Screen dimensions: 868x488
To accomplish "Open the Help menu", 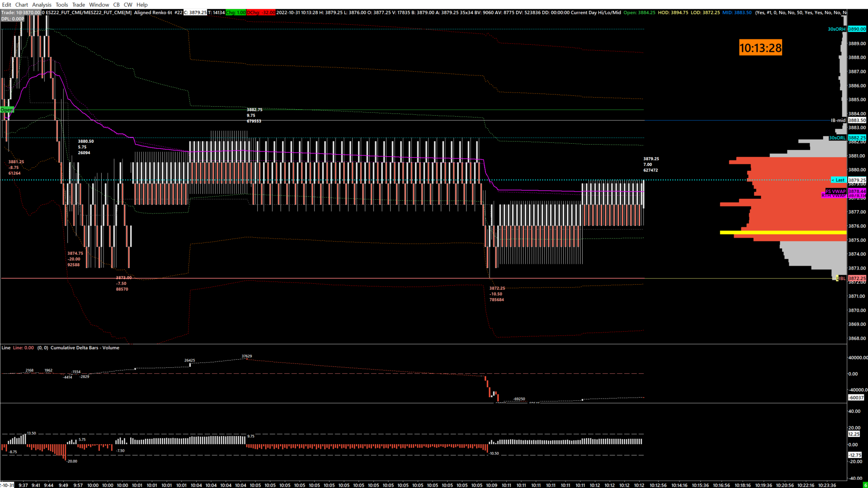I will [x=142, y=5].
